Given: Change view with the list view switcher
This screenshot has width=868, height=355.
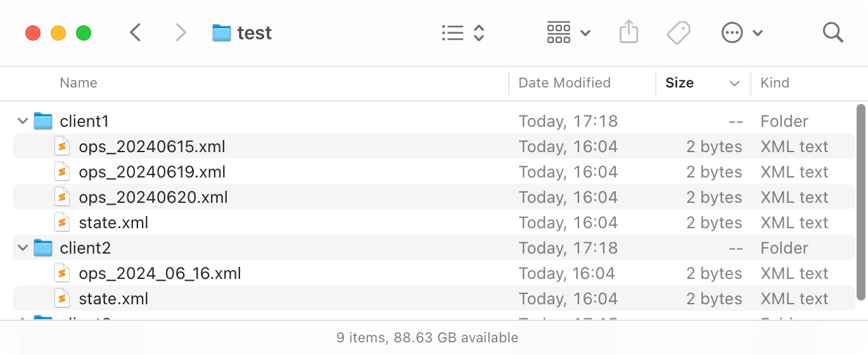Looking at the screenshot, I should (x=463, y=32).
